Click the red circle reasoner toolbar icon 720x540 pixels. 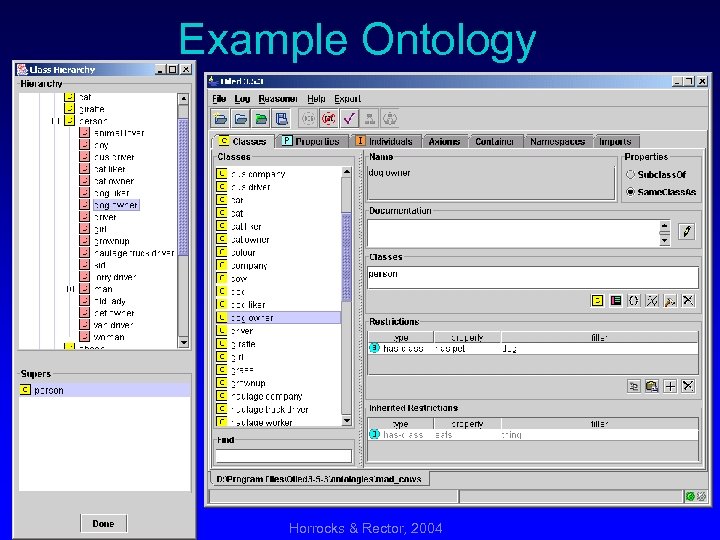(328, 119)
